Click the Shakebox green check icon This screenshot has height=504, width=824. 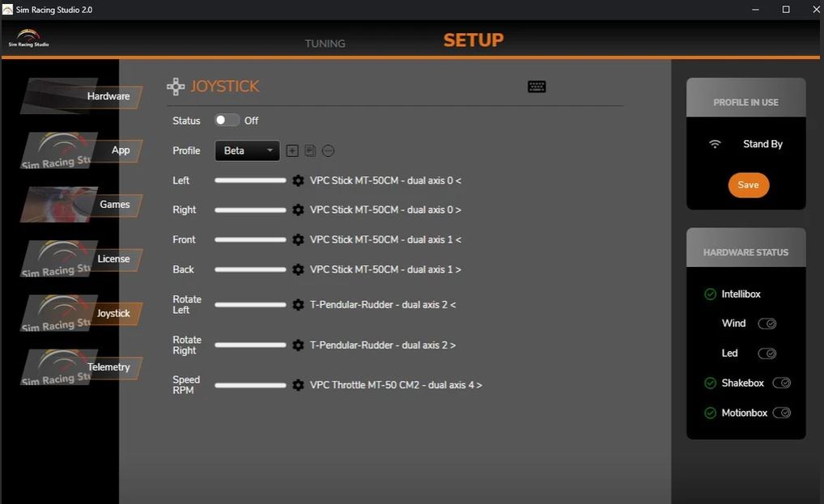pyautogui.click(x=710, y=383)
